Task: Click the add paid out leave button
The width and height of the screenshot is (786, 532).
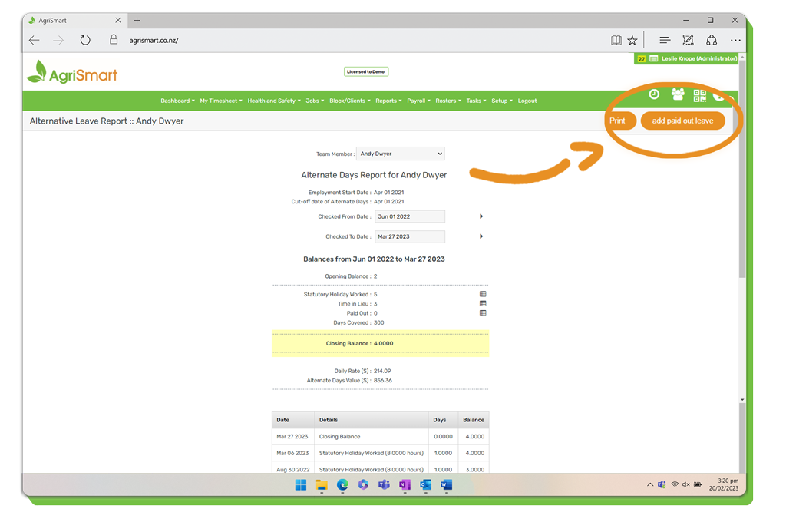Action: (x=682, y=121)
